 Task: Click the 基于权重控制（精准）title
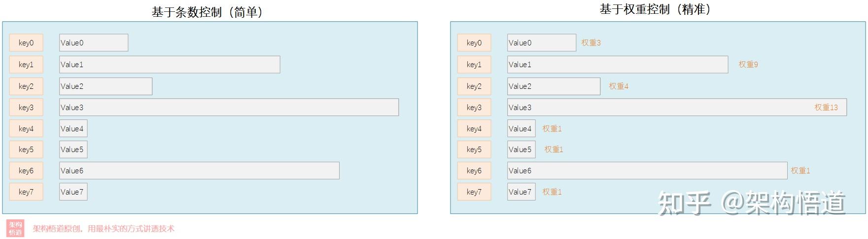point(655,9)
